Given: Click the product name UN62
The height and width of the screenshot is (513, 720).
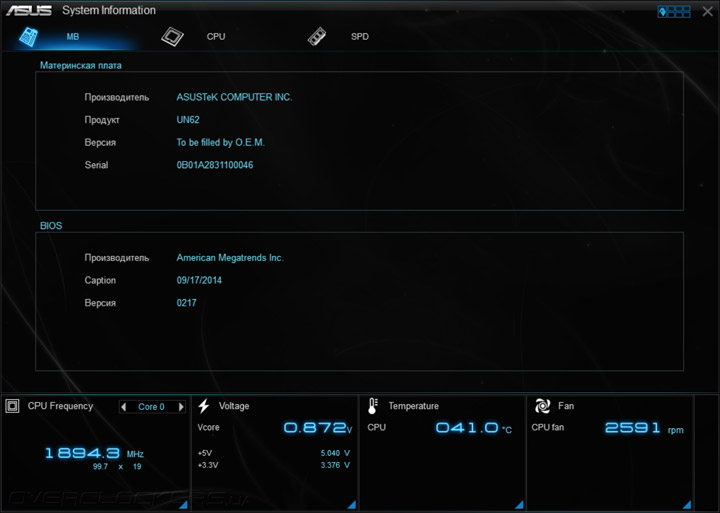Looking at the screenshot, I should (x=188, y=120).
